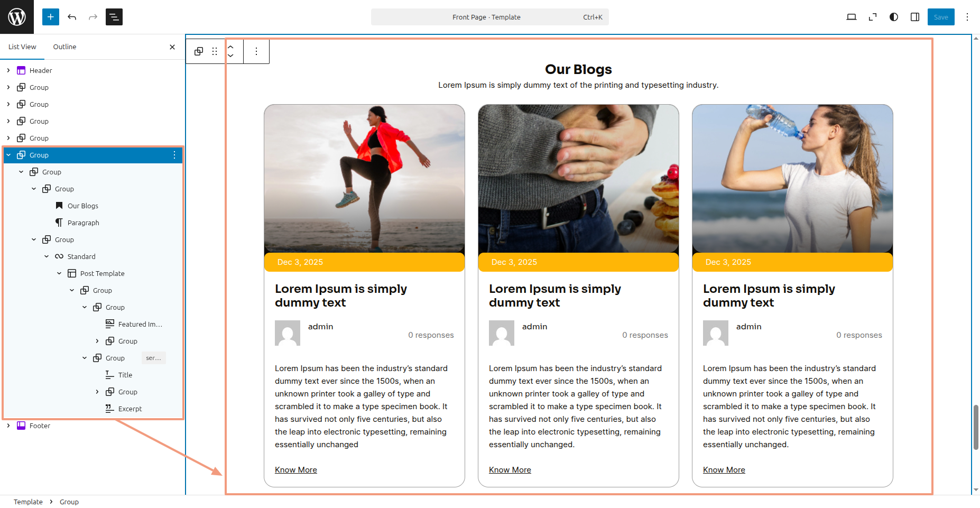Switch to the Outline tab
This screenshot has height=508, width=980.
pos(64,47)
